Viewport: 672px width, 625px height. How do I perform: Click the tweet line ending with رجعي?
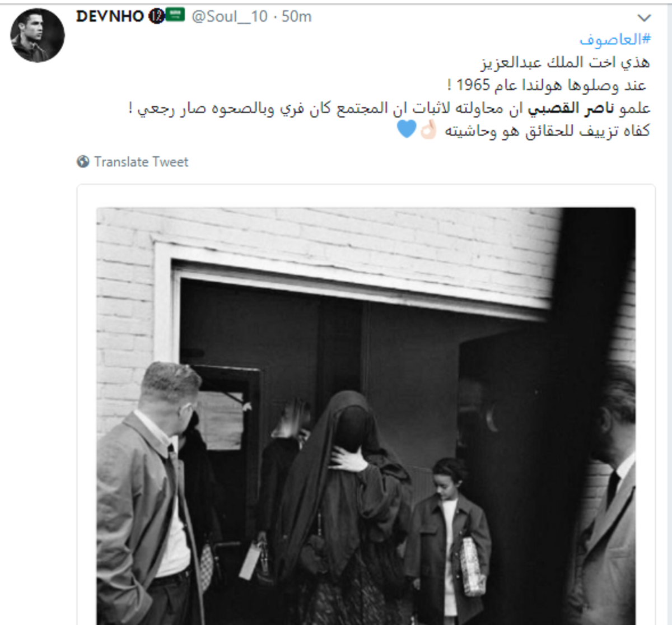click(x=390, y=108)
